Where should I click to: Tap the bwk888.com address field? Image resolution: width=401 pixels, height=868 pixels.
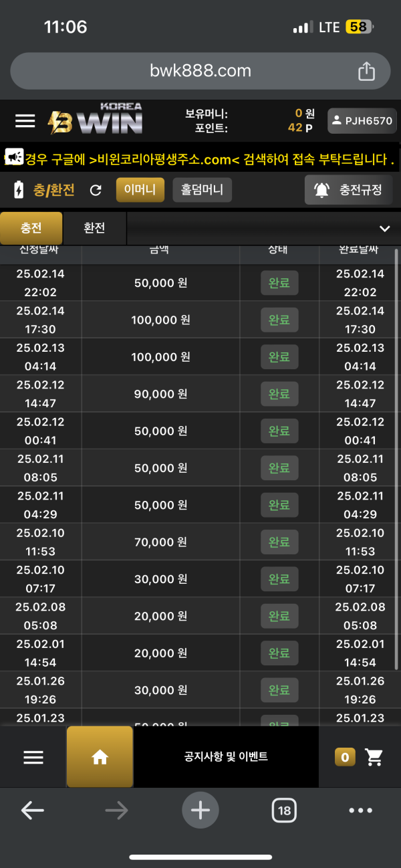[200, 71]
